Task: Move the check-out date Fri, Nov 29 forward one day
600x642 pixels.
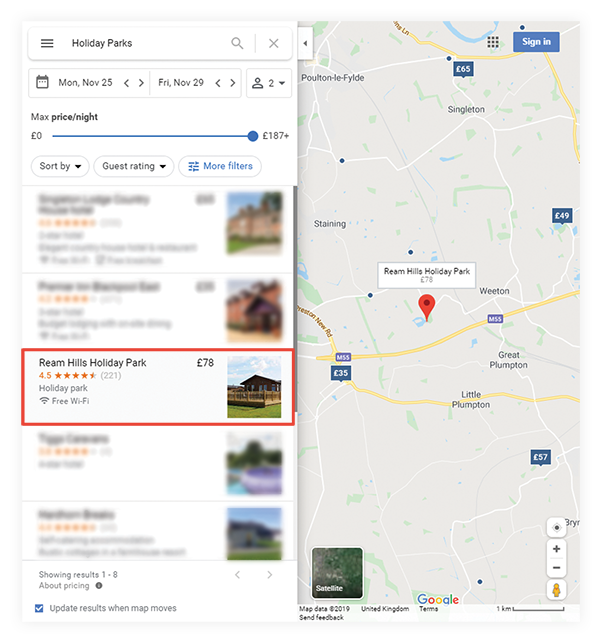Action: 233,83
